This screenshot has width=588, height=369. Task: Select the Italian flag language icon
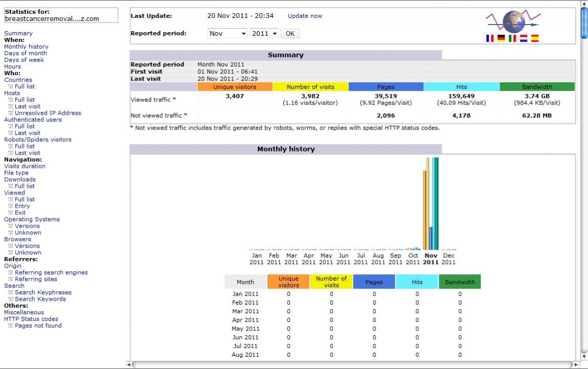click(512, 38)
